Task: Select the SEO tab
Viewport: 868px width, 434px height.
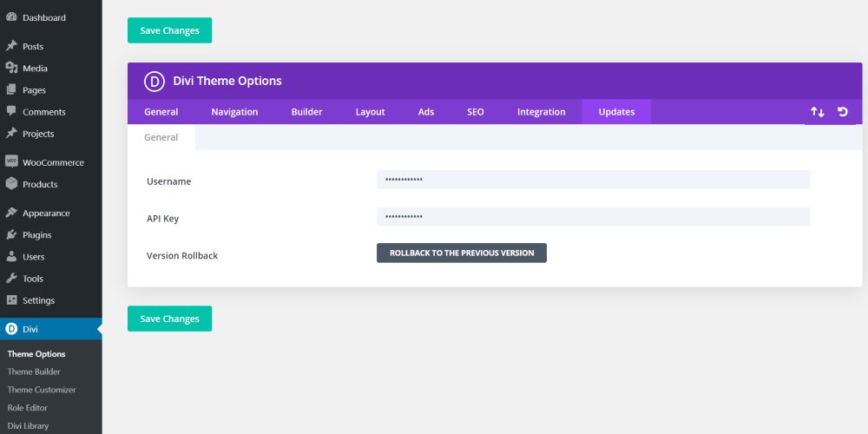Action: [x=476, y=112]
